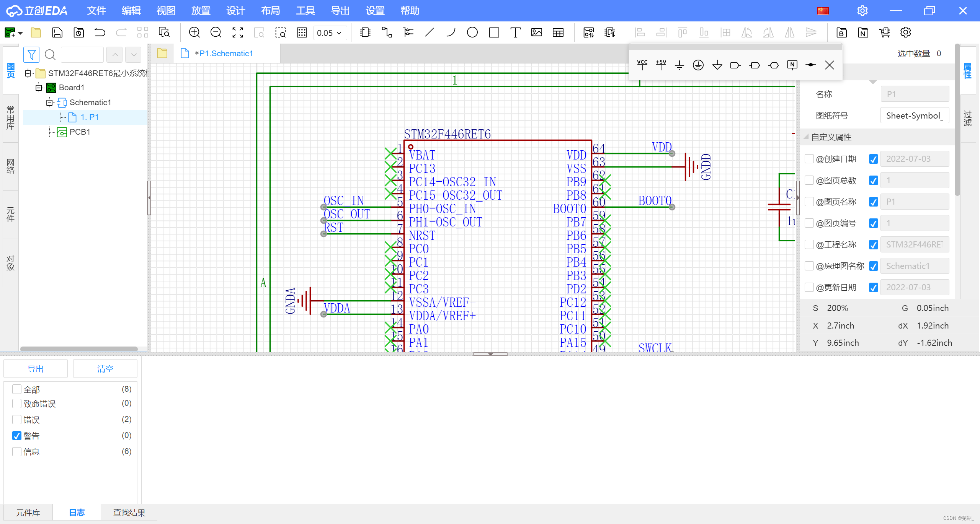Viewport: 980px width, 524px height.
Task: Click the 导出 button in log panel
Action: (x=35, y=369)
